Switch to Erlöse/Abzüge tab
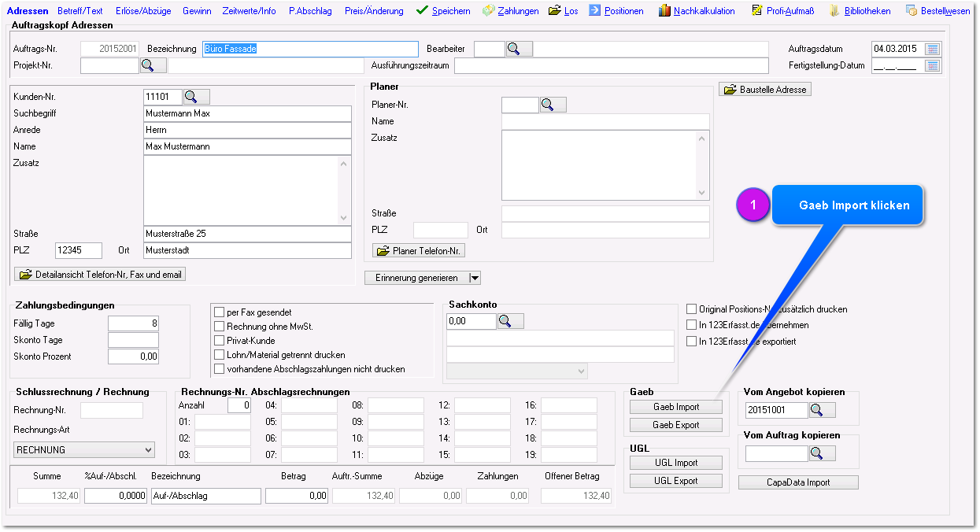This screenshot has width=980, height=532. (x=143, y=11)
